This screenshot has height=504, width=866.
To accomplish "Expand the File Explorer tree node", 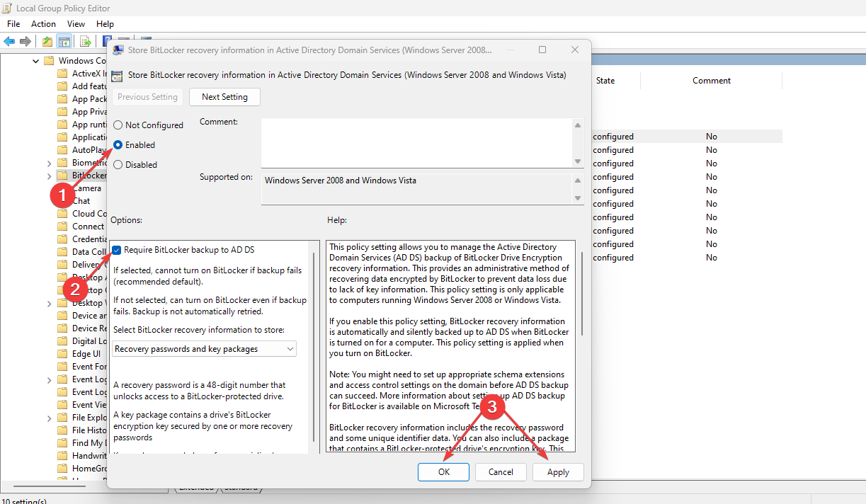I will pos(49,418).
